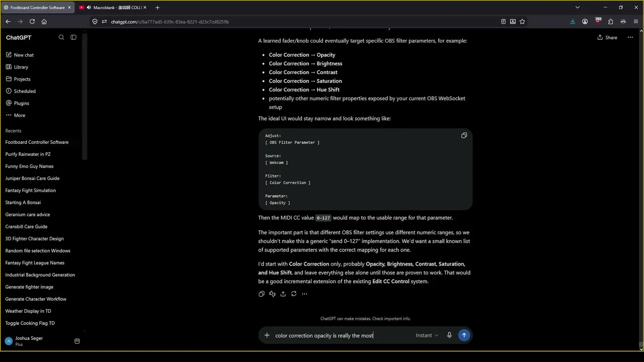
Task: Regenerate the response
Action: coord(294,294)
